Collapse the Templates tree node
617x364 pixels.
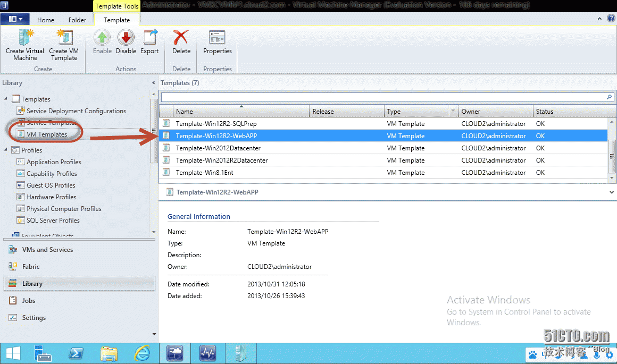[x=5, y=98]
